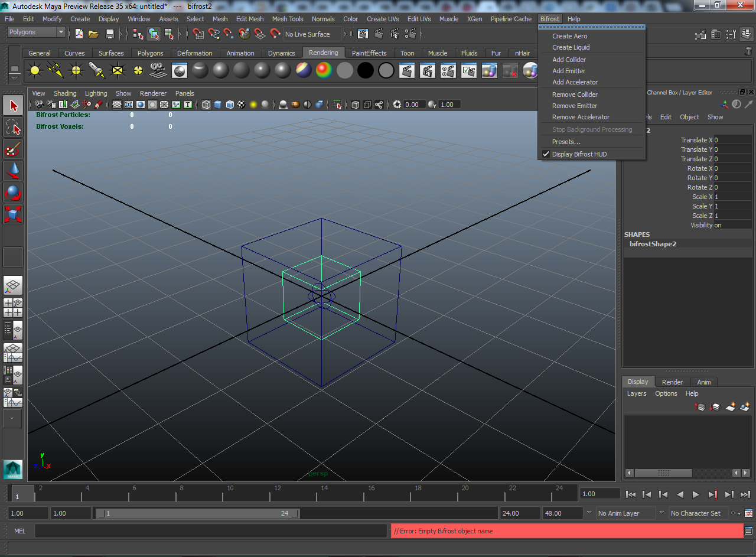Choose the Scale tool cube icon
Screen dimensions: 756x557
[13, 214]
